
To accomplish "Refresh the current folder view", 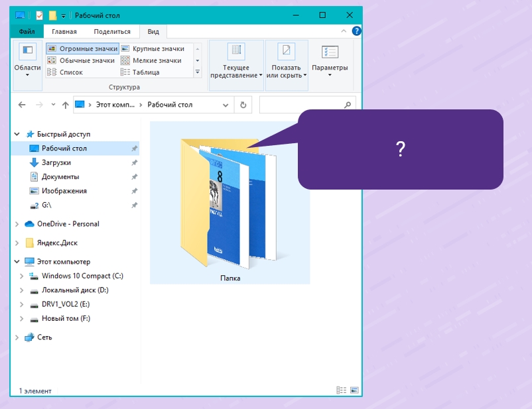I will pos(243,105).
